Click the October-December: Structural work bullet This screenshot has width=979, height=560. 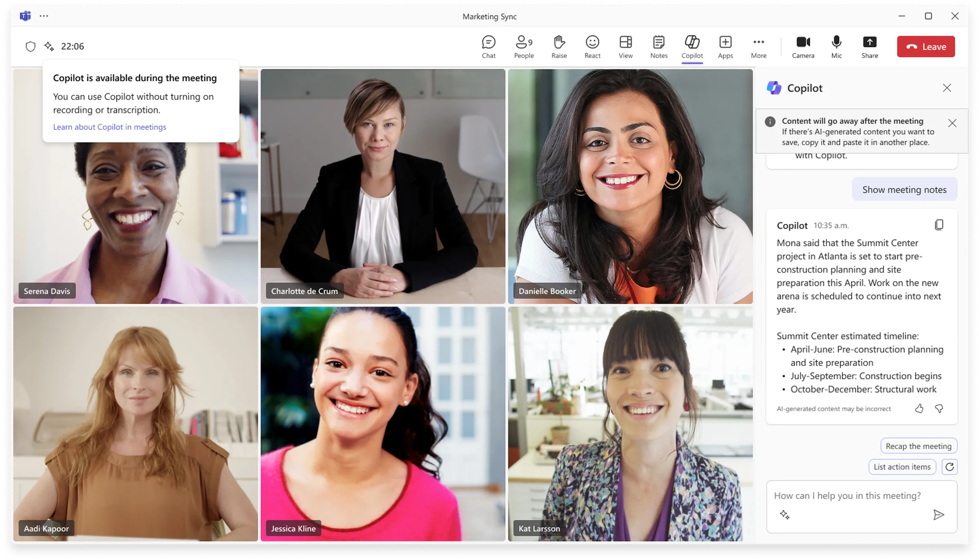(x=863, y=389)
